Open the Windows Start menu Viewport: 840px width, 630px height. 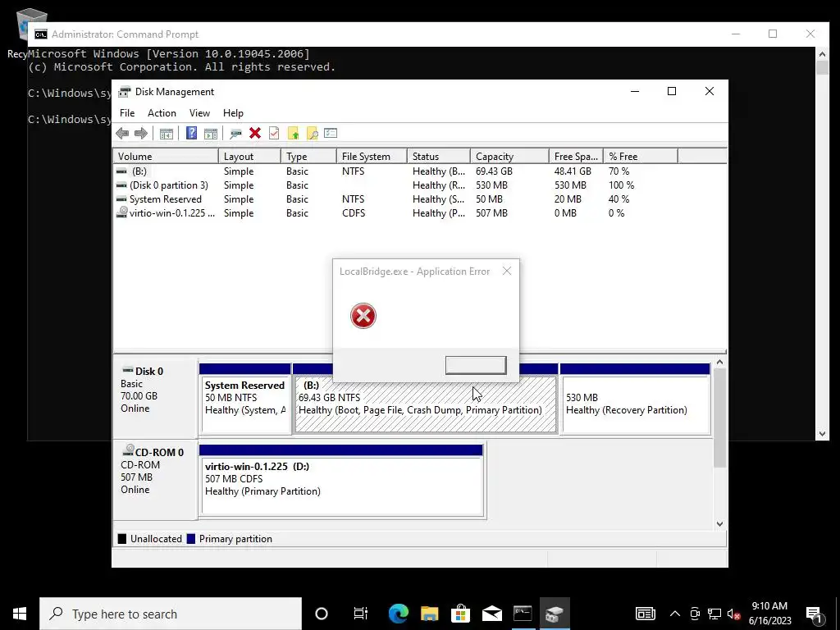[x=20, y=614]
